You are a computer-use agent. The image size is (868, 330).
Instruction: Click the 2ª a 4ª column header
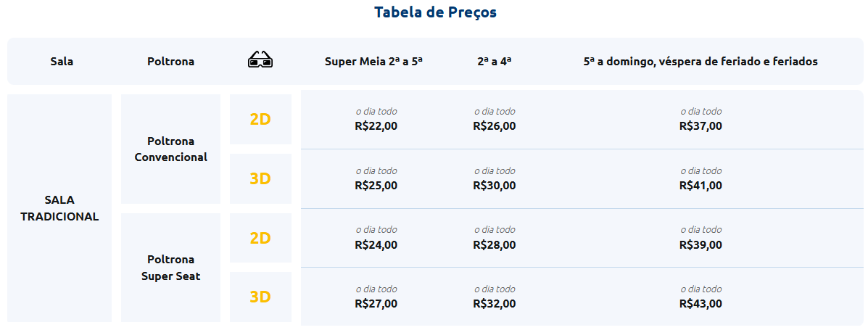(494, 62)
